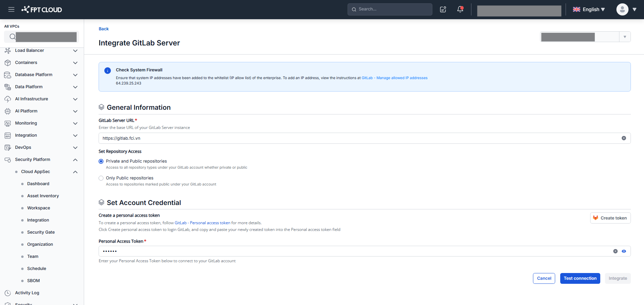This screenshot has height=305, width=644.
Task: Open GitLab - Personal access token link
Action: 202,223
